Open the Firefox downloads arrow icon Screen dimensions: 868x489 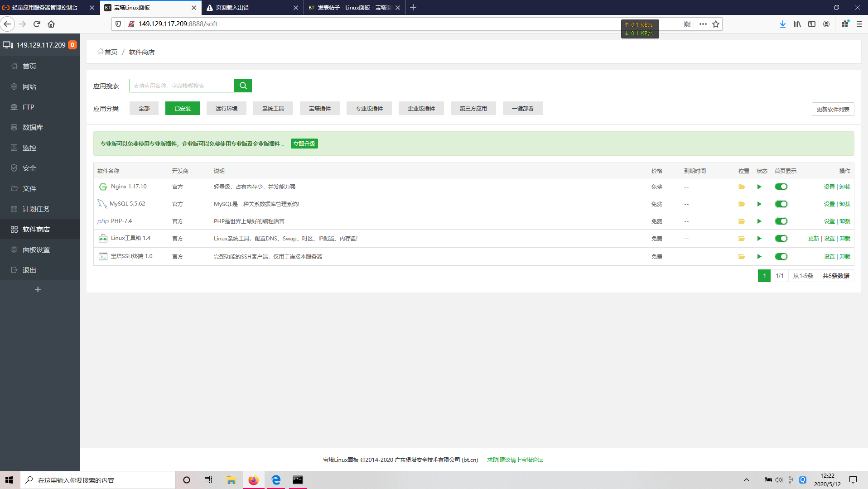point(783,24)
